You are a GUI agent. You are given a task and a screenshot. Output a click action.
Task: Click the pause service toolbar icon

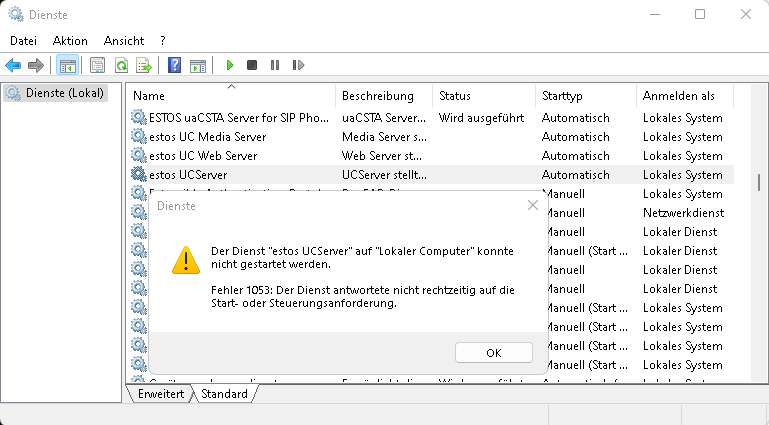(275, 66)
